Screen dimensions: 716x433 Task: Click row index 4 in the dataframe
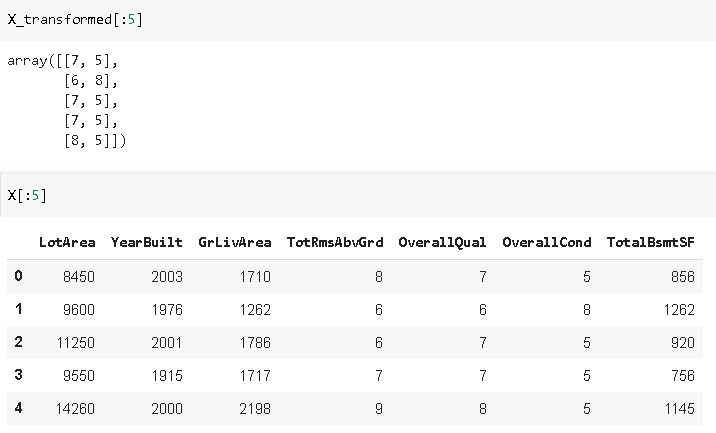18,408
